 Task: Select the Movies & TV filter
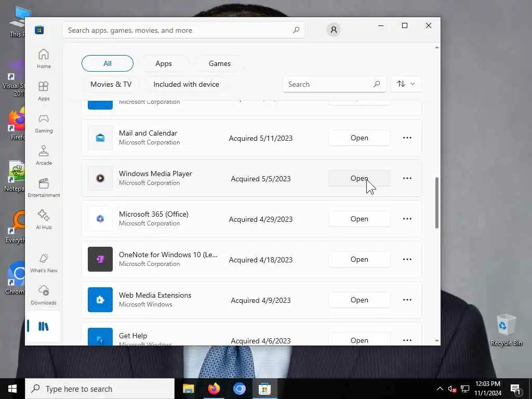click(111, 84)
